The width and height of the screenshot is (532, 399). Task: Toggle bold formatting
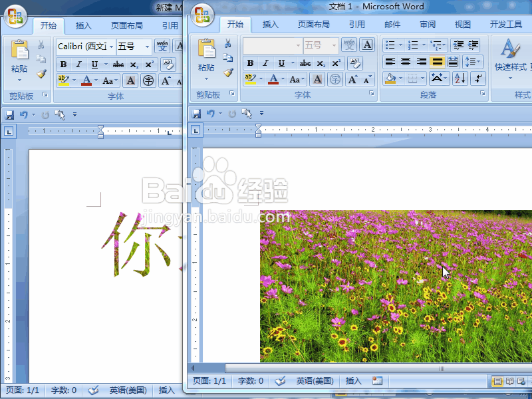click(x=250, y=62)
